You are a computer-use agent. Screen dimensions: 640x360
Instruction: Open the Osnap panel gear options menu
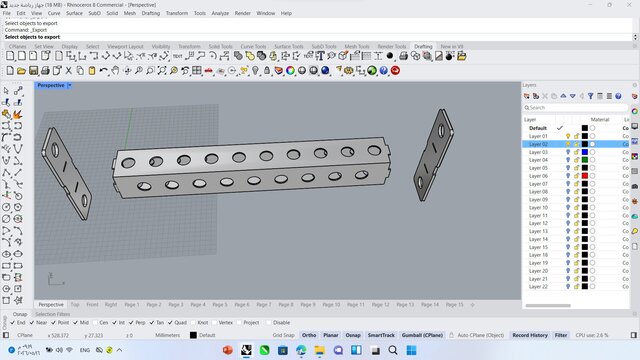635,314
